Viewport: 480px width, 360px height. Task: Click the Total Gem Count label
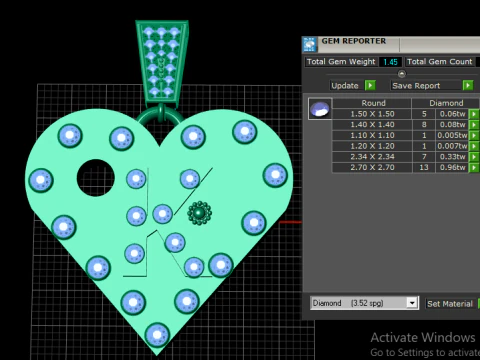[440, 62]
